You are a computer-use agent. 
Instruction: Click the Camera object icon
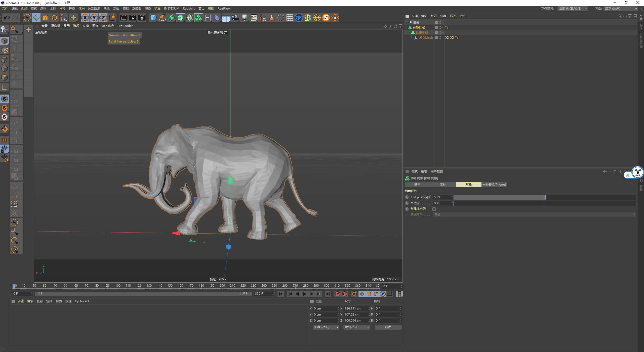point(235,18)
